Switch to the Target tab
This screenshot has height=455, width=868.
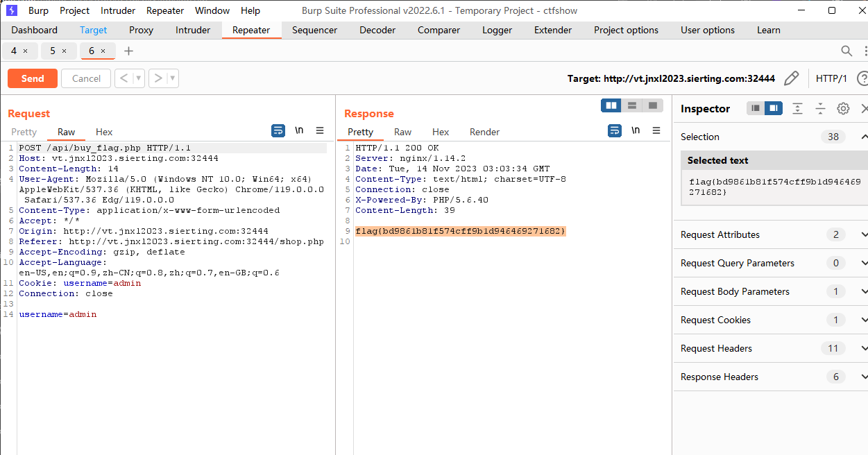click(x=94, y=30)
